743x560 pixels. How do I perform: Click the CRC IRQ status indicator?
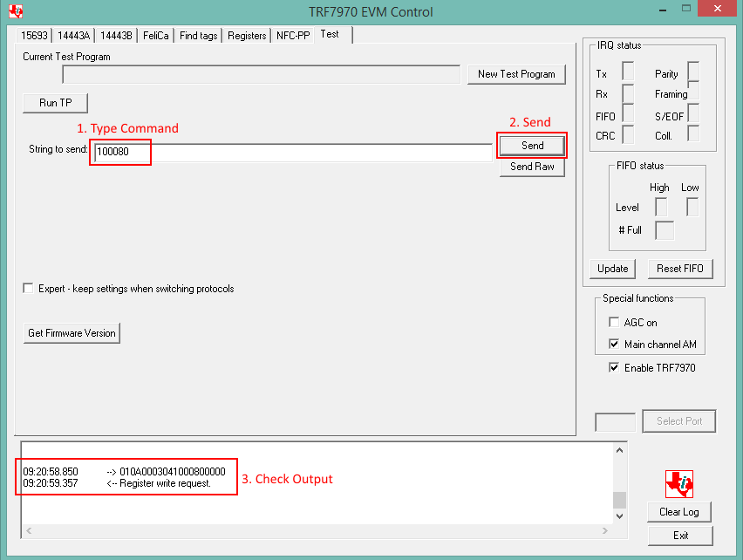coord(628,134)
